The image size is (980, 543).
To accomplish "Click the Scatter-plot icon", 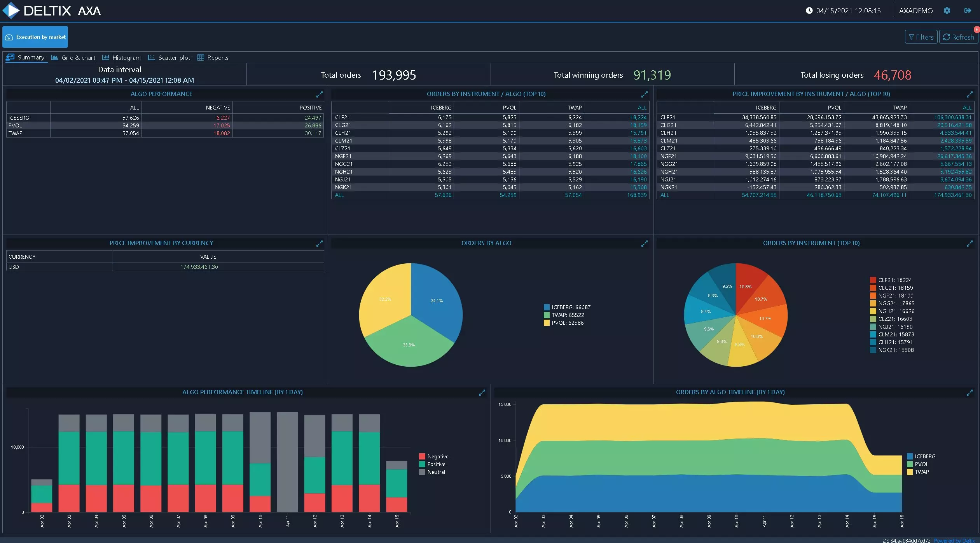I will coord(151,57).
